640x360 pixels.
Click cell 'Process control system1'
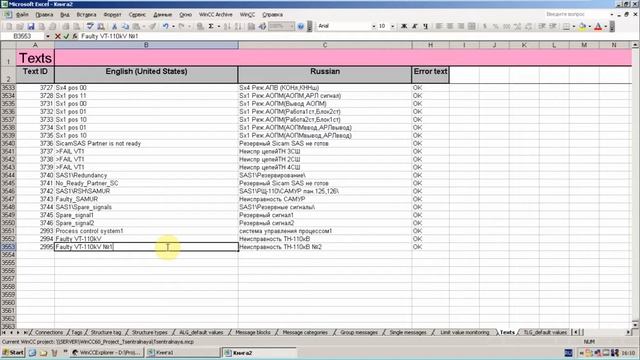(146, 231)
